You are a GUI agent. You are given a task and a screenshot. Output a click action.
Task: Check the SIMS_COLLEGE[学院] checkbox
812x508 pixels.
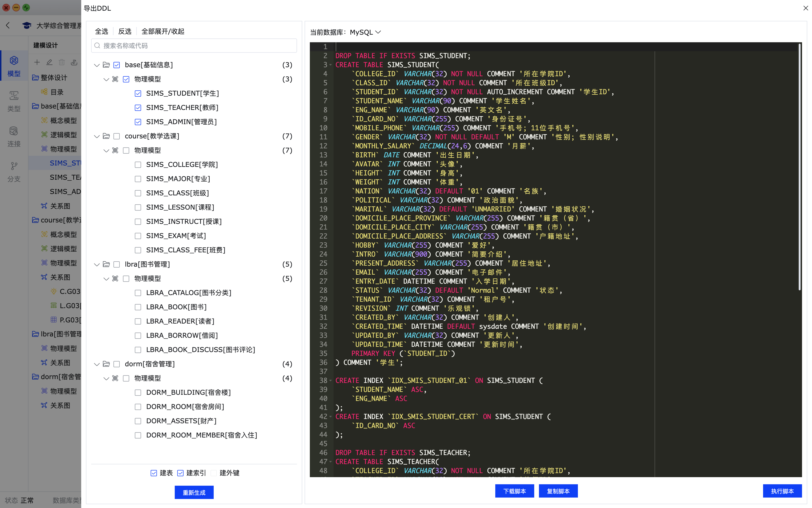(138, 165)
